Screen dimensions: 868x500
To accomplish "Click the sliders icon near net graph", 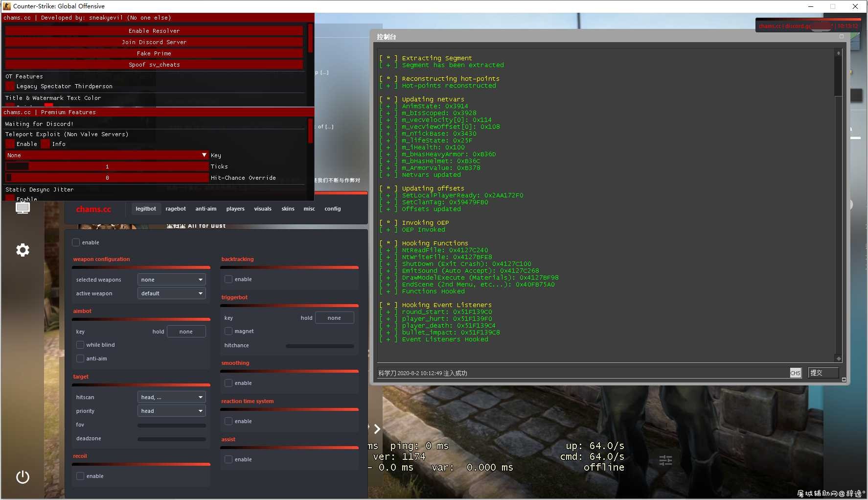I will (x=665, y=460).
